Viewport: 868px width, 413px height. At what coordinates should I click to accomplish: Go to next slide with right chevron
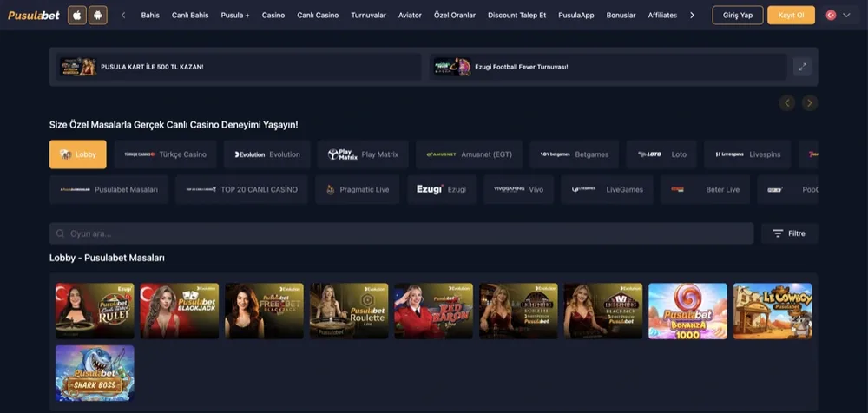(x=810, y=103)
